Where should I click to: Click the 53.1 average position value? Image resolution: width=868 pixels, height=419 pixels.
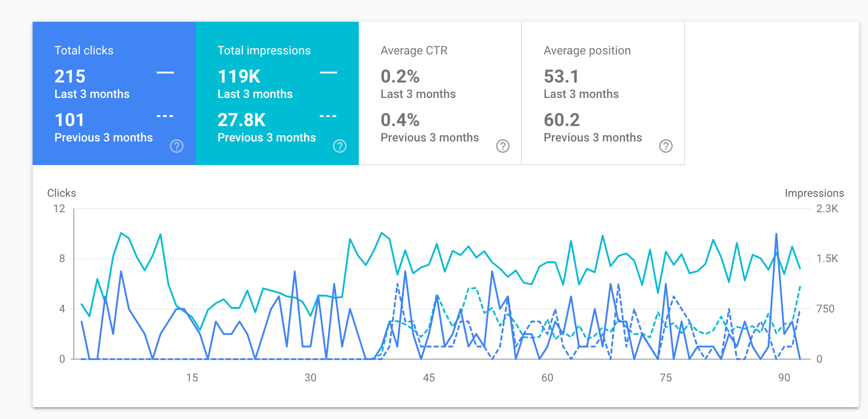tap(561, 76)
